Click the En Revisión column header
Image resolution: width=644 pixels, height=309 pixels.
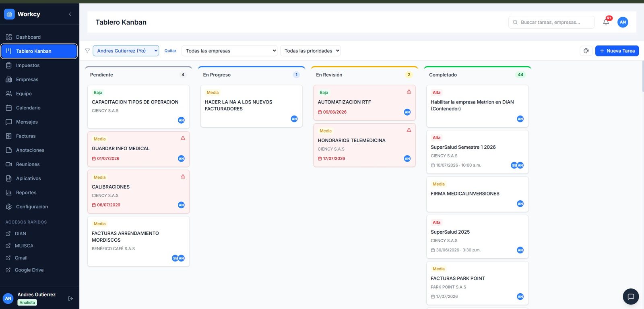[365, 75]
